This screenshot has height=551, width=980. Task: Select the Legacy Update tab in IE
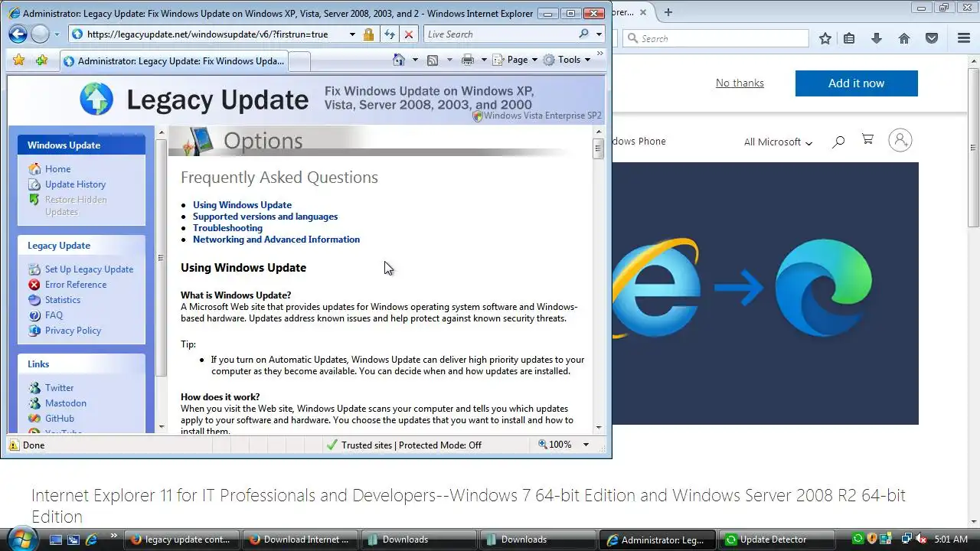pos(174,60)
